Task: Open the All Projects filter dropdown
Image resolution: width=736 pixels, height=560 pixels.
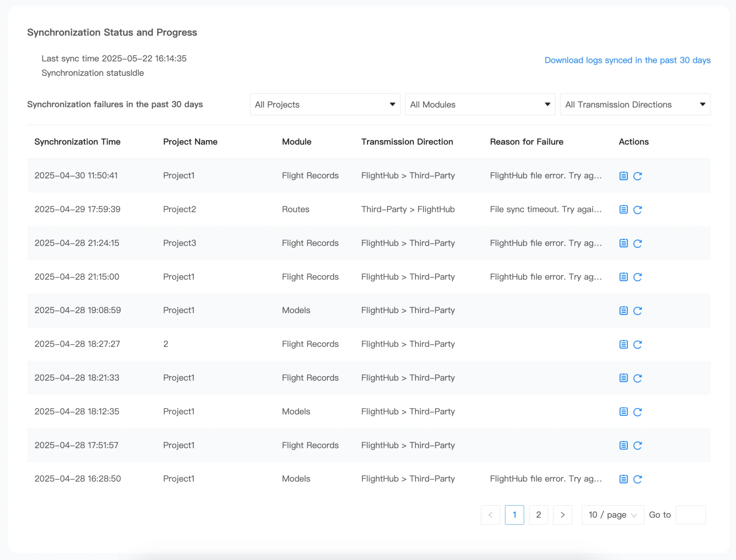Action: pos(325,104)
